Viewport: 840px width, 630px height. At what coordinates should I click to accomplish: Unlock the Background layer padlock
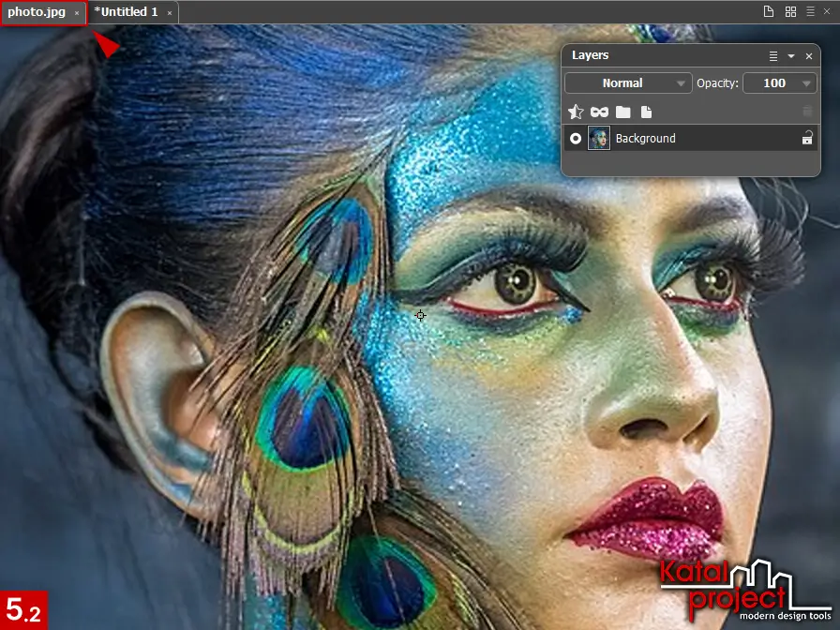(806, 139)
